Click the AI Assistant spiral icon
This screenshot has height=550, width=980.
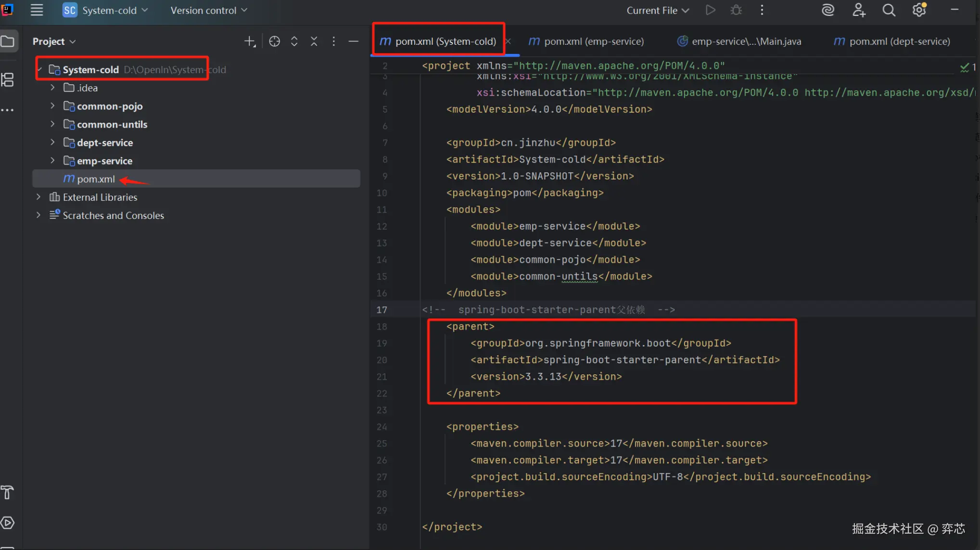[x=827, y=10]
